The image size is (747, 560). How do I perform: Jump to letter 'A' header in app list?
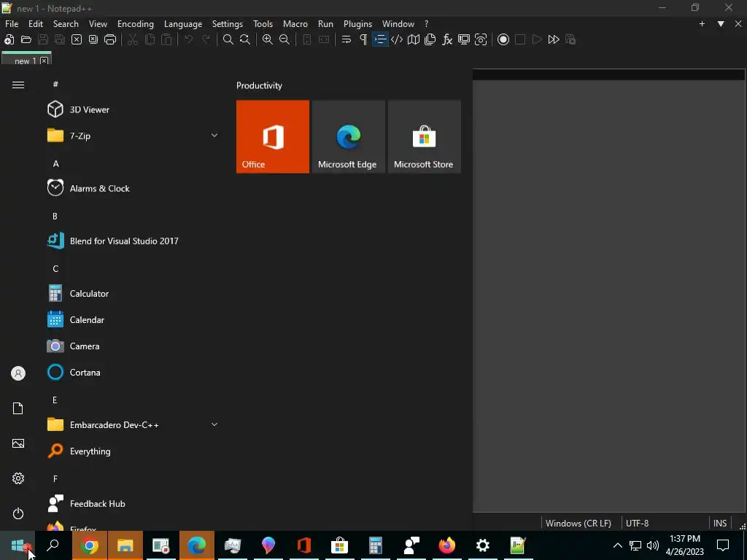coord(55,164)
